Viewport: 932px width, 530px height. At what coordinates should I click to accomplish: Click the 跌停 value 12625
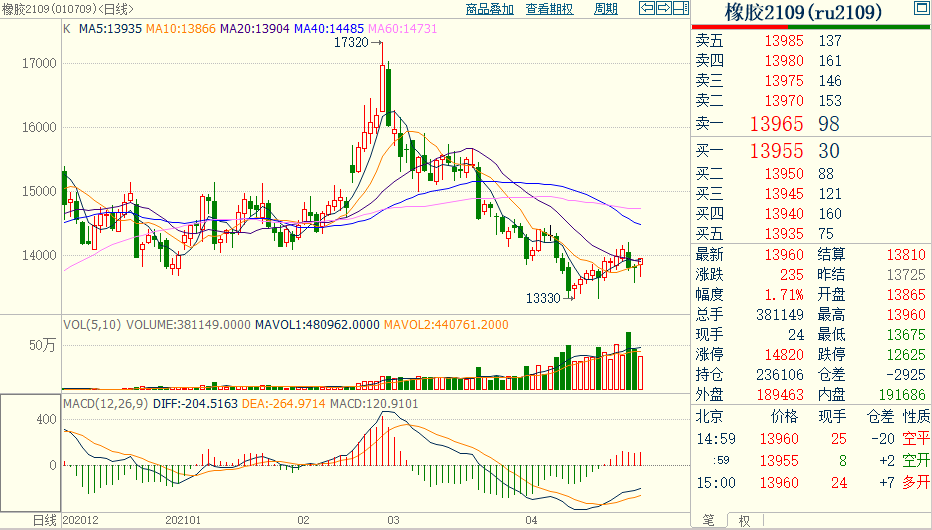point(906,355)
